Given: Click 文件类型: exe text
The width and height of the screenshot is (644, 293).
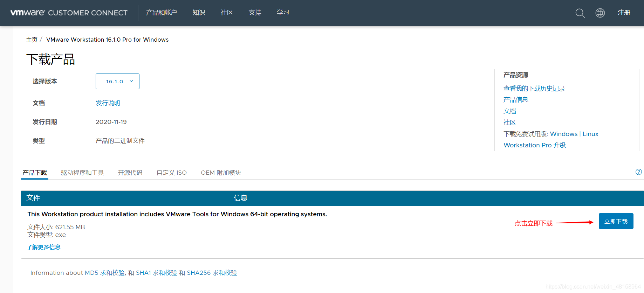Looking at the screenshot, I should click(47, 235).
